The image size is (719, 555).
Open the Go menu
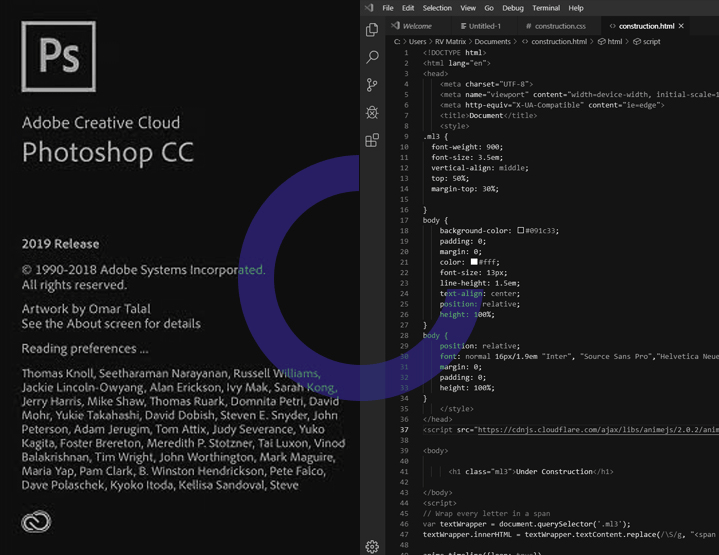(x=489, y=8)
